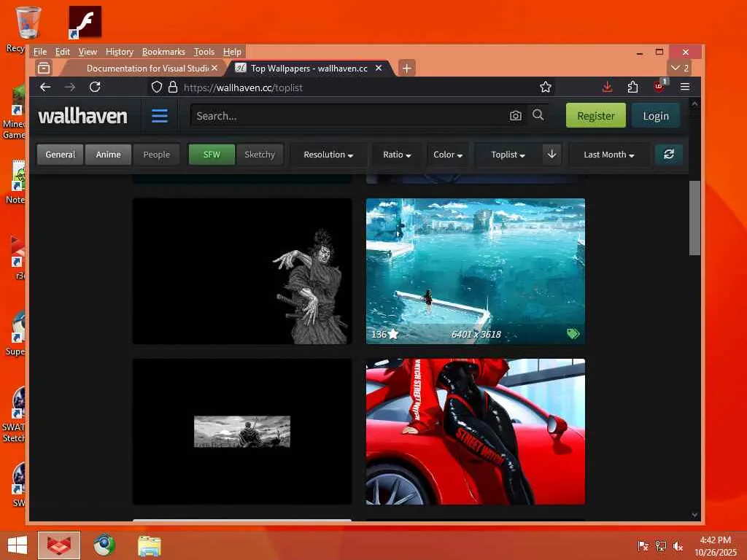Click the star favorites icon beside 136

coord(393,334)
